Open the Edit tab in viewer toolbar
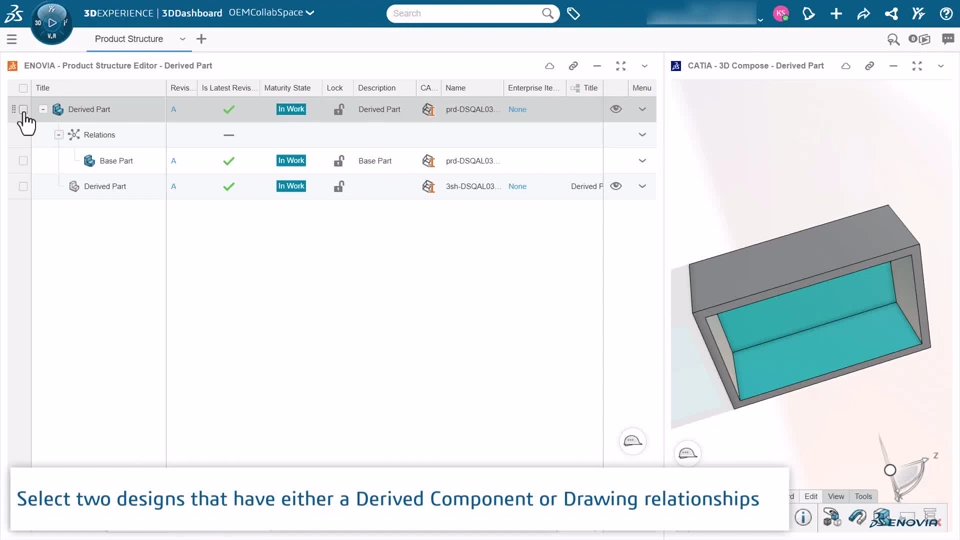 click(x=811, y=496)
